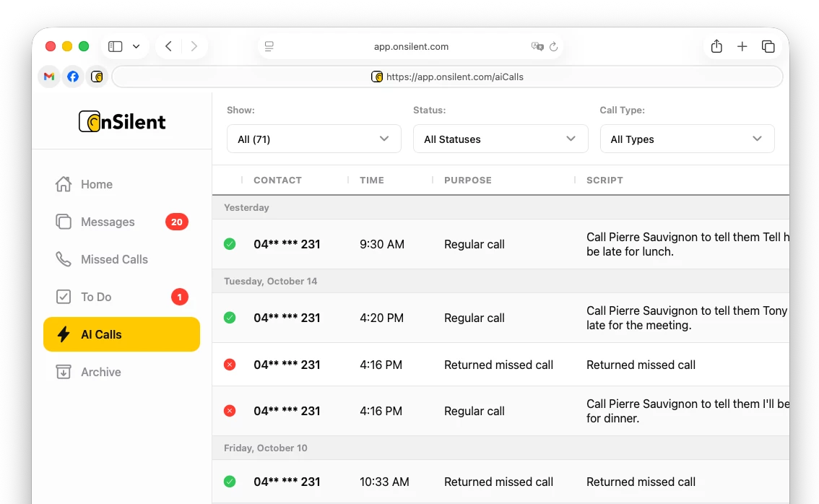Go back with the browser back arrow
819x504 pixels.
(168, 47)
